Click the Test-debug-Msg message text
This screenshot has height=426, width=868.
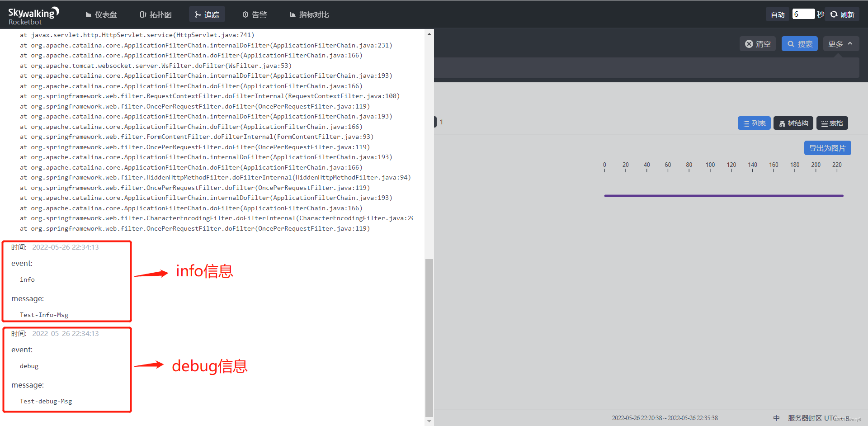pos(46,402)
